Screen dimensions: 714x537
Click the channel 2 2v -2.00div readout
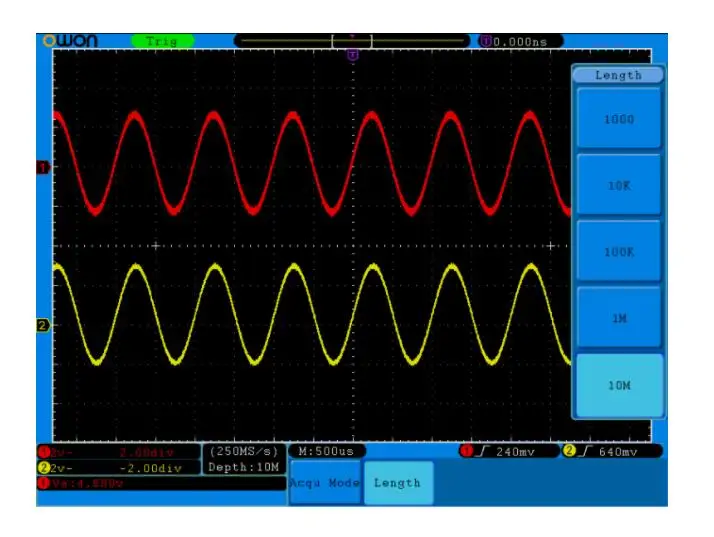pos(118,468)
